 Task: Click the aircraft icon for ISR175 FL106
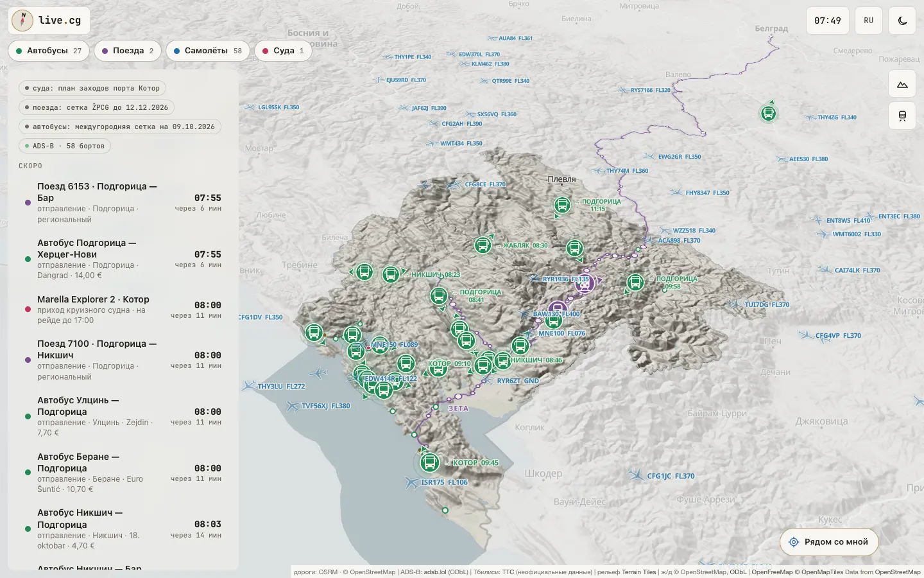click(412, 482)
